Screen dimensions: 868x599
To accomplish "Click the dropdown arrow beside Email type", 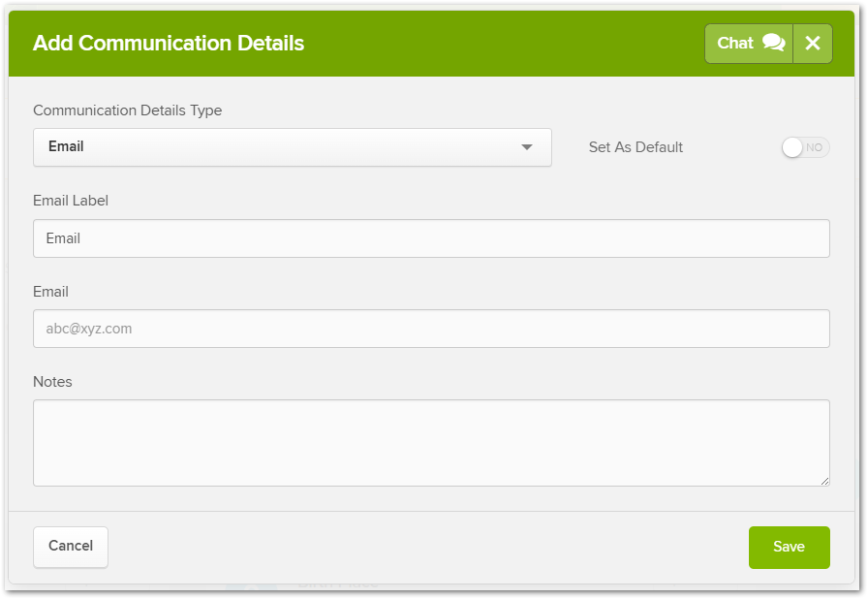I will [x=527, y=147].
